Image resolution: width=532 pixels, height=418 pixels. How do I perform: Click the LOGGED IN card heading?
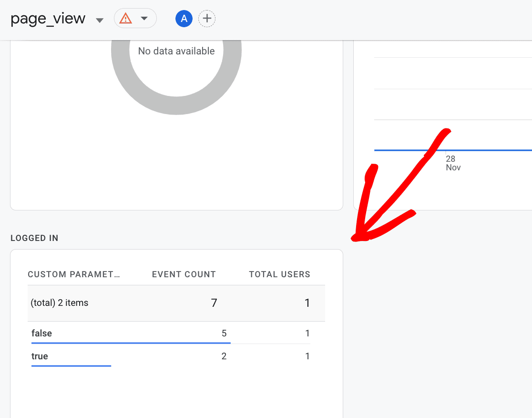[x=34, y=238]
